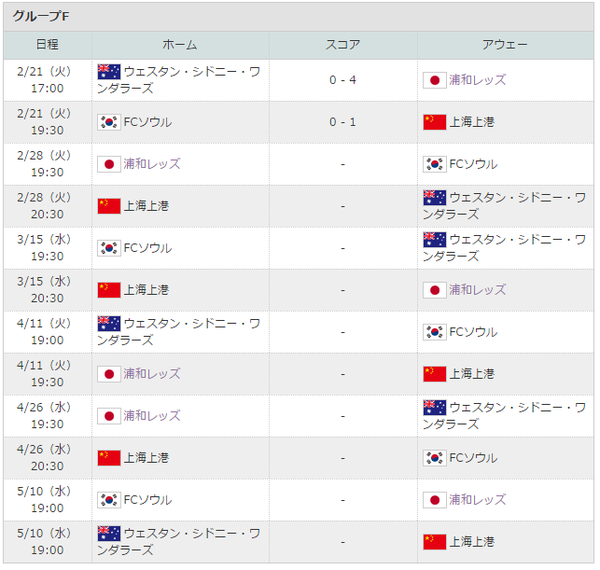Click the 日程 column header
This screenshot has width=600, height=570.
coord(47,45)
